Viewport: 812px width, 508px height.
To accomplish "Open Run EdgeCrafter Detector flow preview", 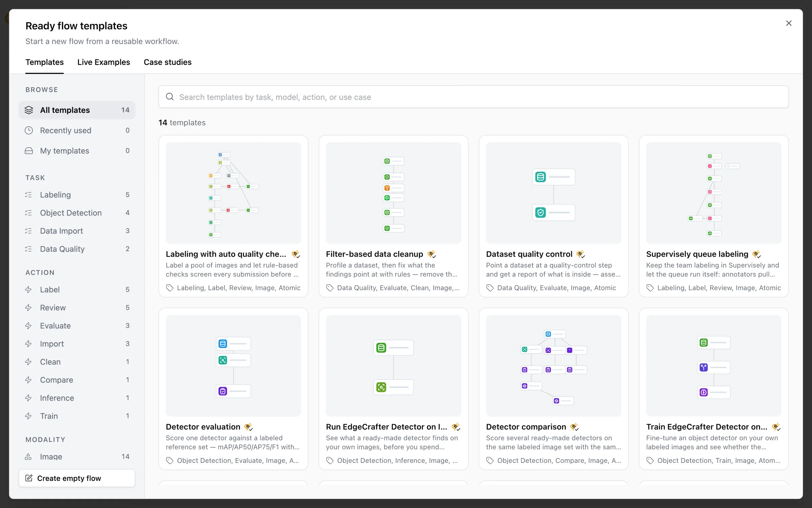I will tap(393, 365).
